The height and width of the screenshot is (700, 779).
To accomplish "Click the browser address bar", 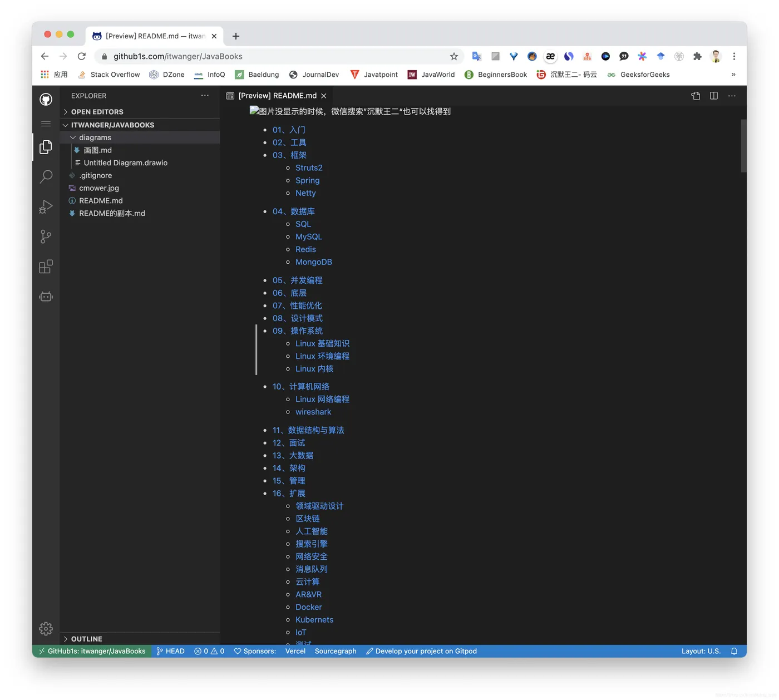I will (278, 56).
